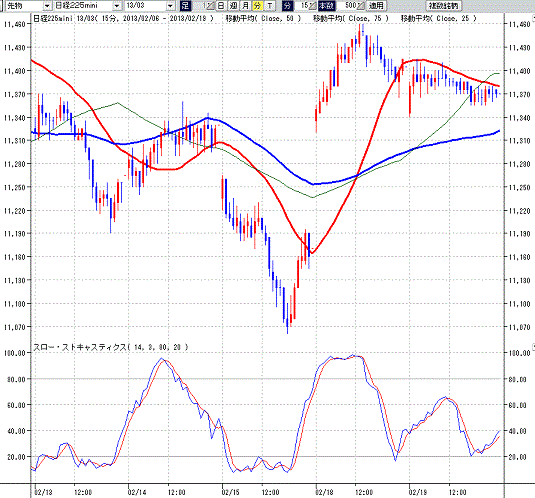Viewport: 535px width, 498px height.
Task: Click the spinner beside the 500 field
Action: (x=361, y=5)
